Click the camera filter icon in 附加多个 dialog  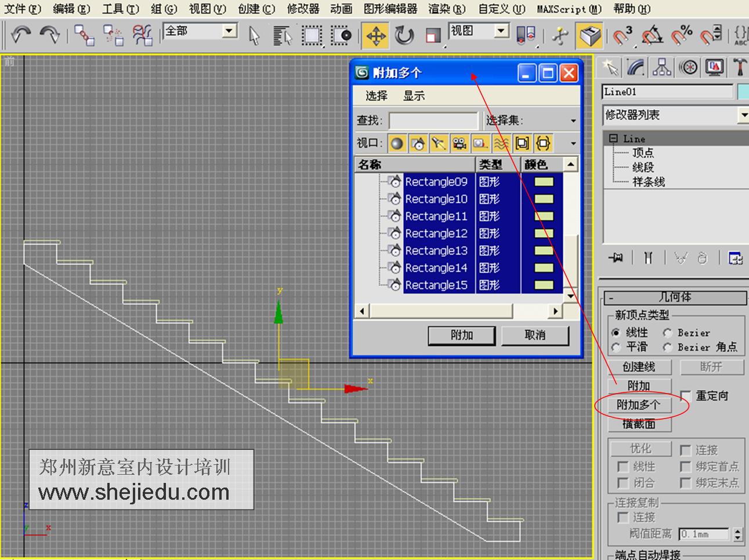pyautogui.click(x=459, y=143)
